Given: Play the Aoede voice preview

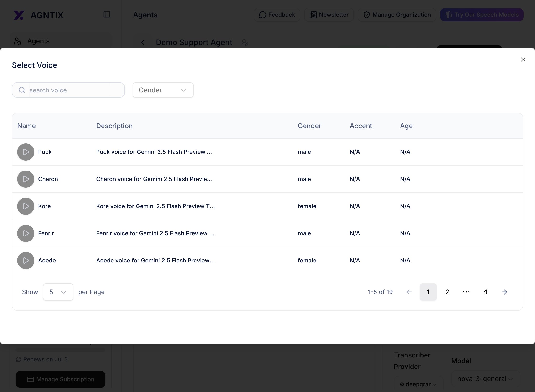Looking at the screenshot, I should pos(26,261).
